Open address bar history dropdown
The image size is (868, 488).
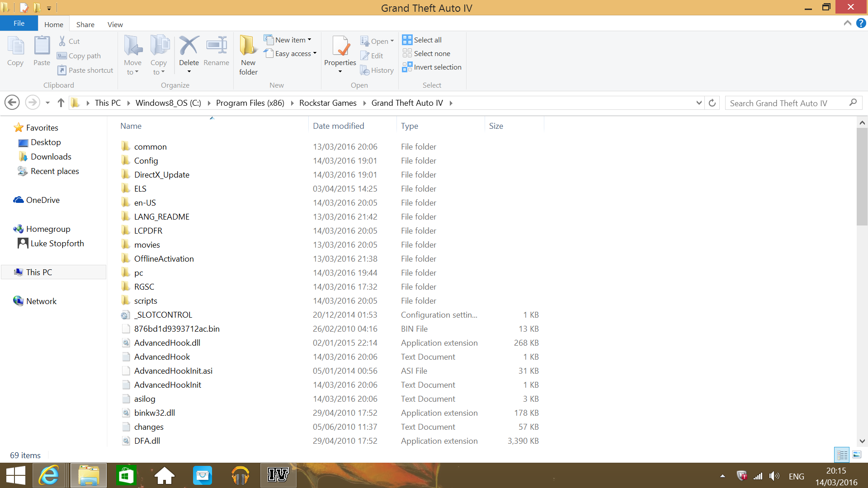699,103
